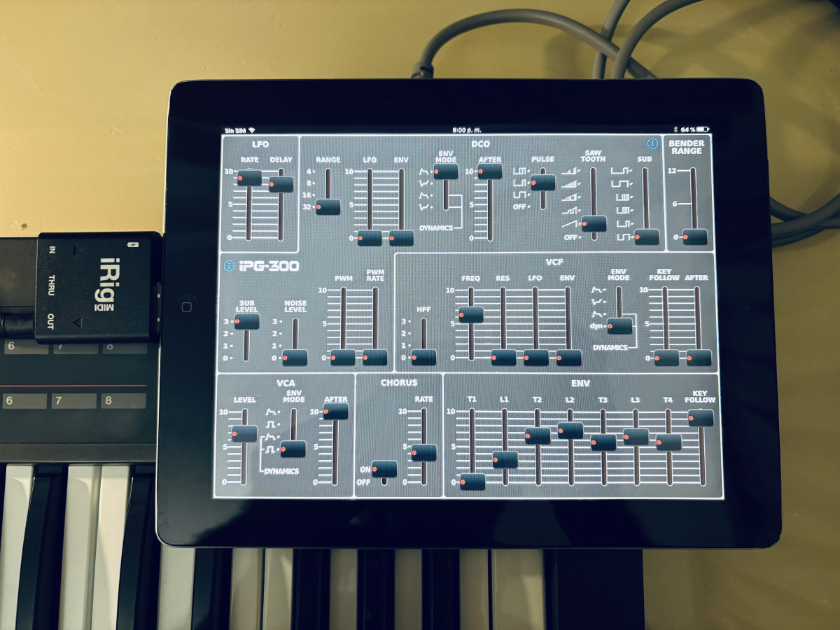Click the LFO RATE slider handle
Viewport: 840px width, 630px height.
249,178
